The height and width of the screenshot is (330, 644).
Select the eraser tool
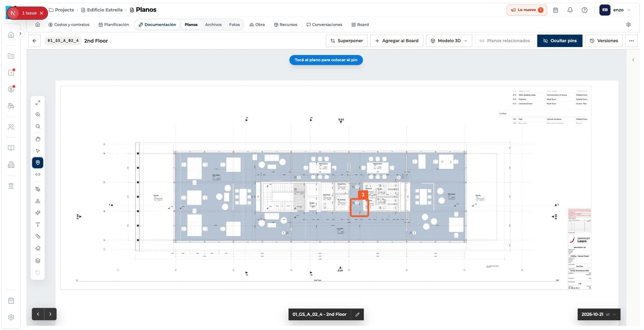tap(38, 248)
